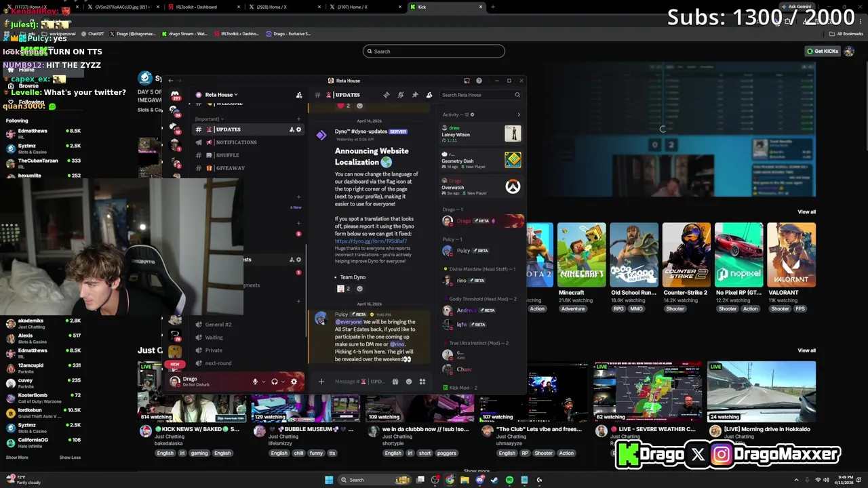Open Morning drive in Hokkaido stream thumbnail
This screenshot has height=488, width=868.
(x=761, y=392)
